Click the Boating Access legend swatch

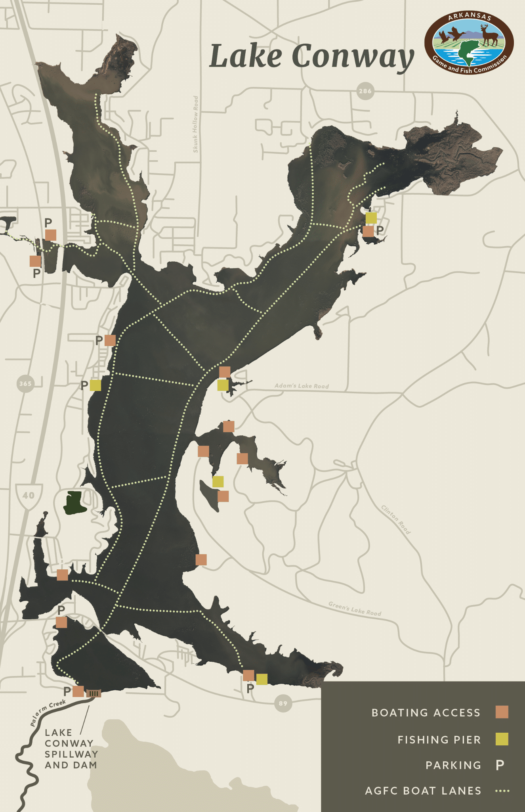tap(502, 712)
